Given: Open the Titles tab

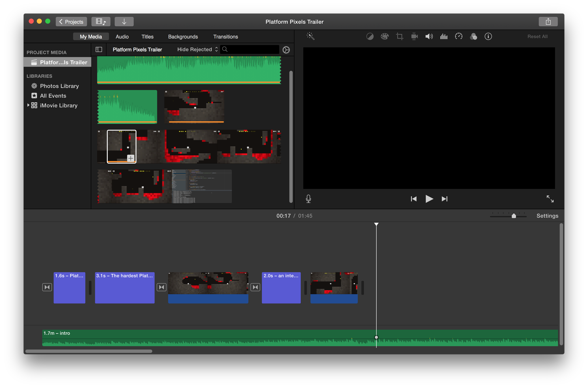Looking at the screenshot, I should [147, 37].
